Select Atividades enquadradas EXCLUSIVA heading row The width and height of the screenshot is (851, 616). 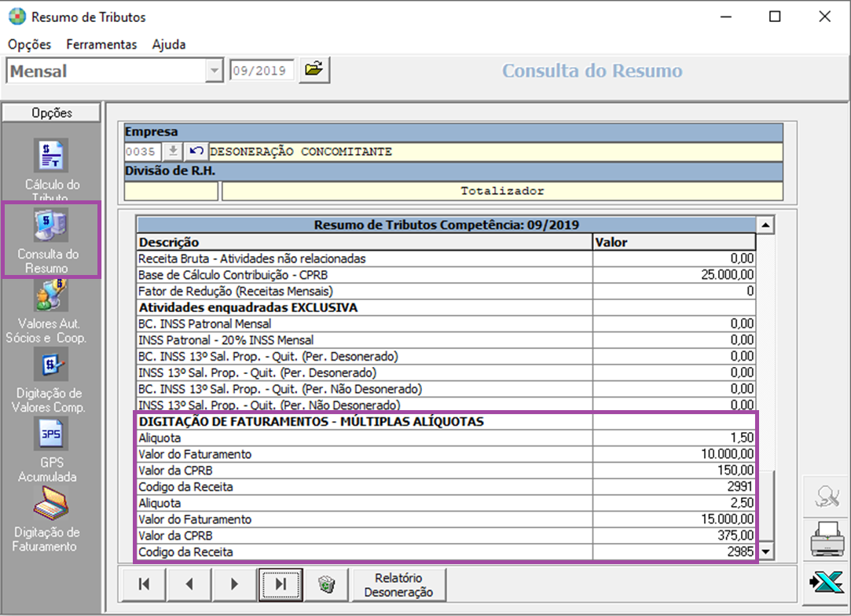pos(446,308)
